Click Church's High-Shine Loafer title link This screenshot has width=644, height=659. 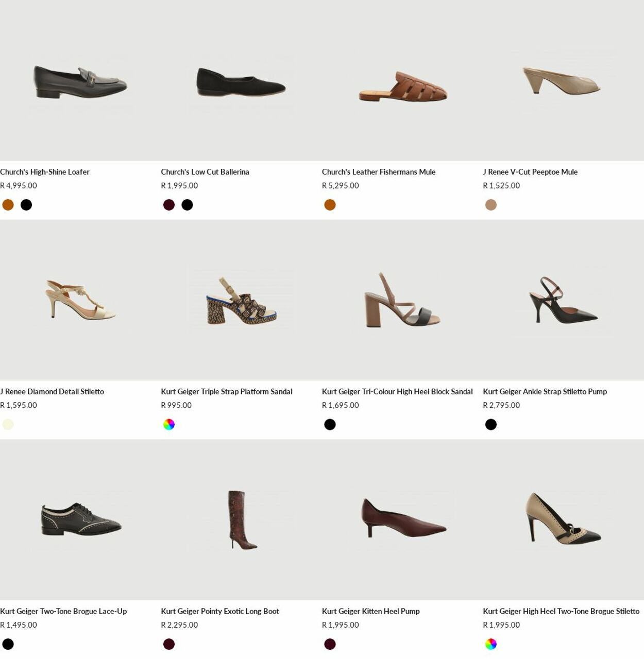[x=45, y=172]
